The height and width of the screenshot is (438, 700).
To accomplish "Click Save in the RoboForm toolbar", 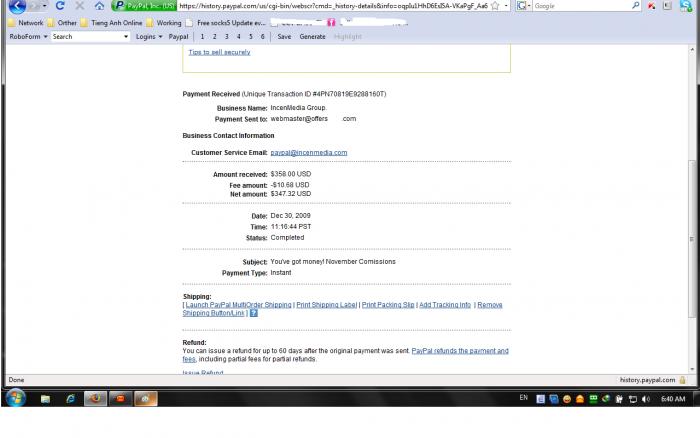I will click(x=284, y=37).
